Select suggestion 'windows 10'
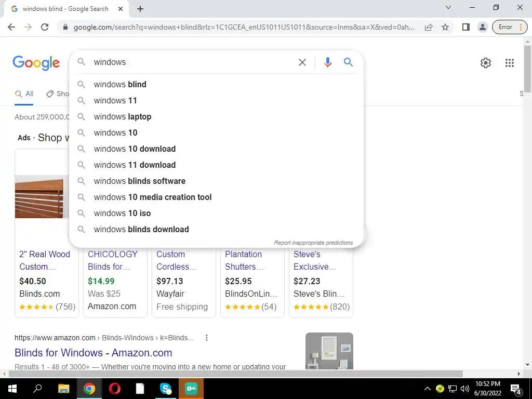This screenshot has height=399, width=532. (216, 132)
